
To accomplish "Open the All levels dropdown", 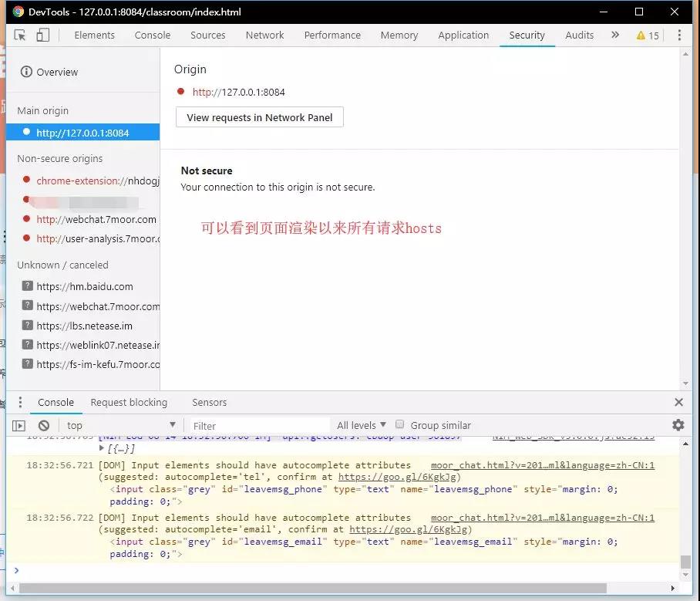I will (x=362, y=425).
